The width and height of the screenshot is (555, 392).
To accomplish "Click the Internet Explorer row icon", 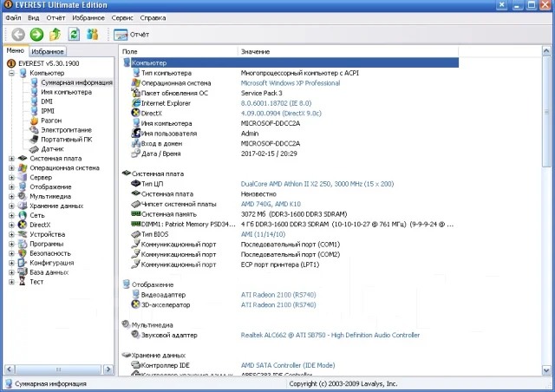I will point(136,103).
